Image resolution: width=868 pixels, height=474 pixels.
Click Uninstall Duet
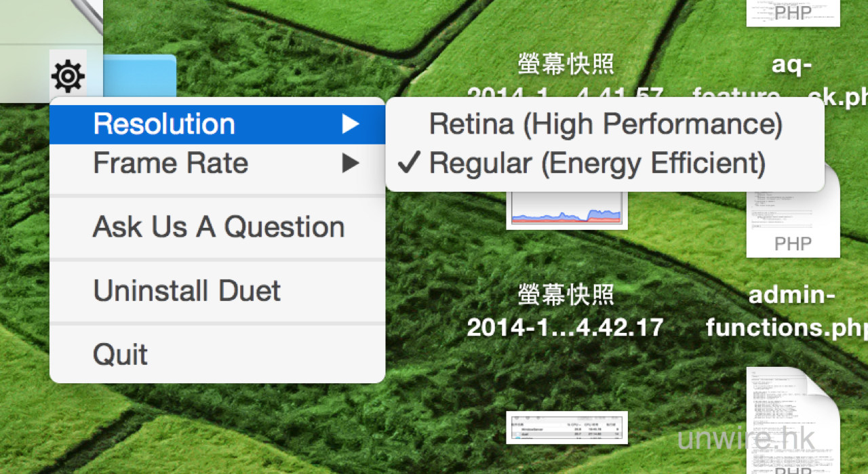[186, 291]
